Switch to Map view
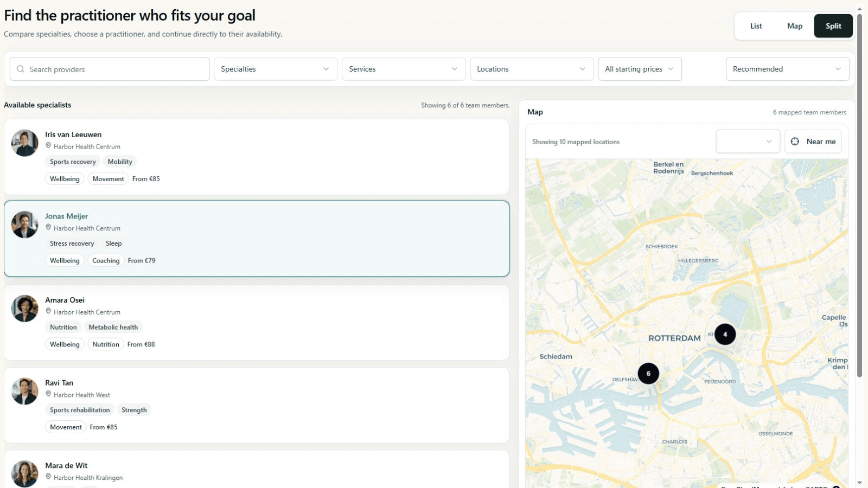Screen dimensions: 868x488 tap(795, 26)
